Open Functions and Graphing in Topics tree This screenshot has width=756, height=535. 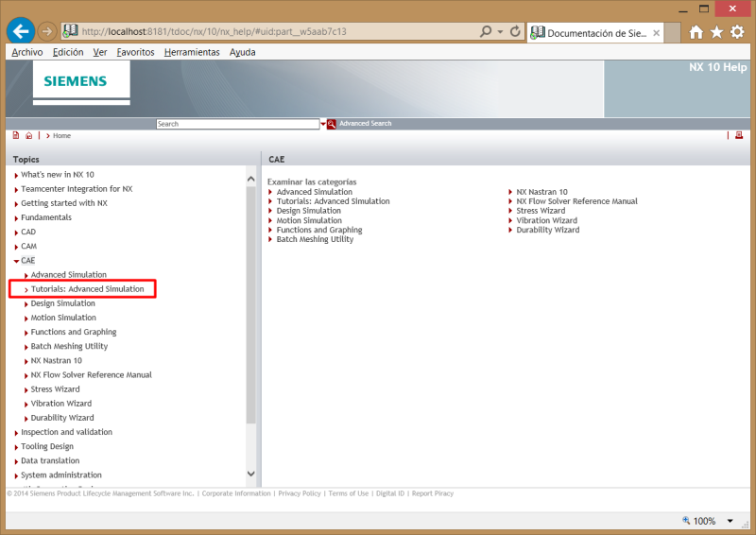pyautogui.click(x=74, y=332)
